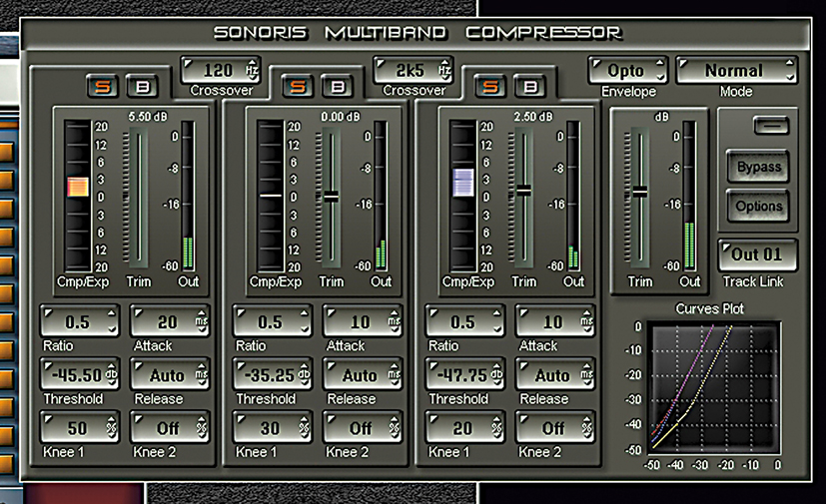Click the high band Knee 1 value 20
The width and height of the screenshot is (826, 504).
coord(465,428)
